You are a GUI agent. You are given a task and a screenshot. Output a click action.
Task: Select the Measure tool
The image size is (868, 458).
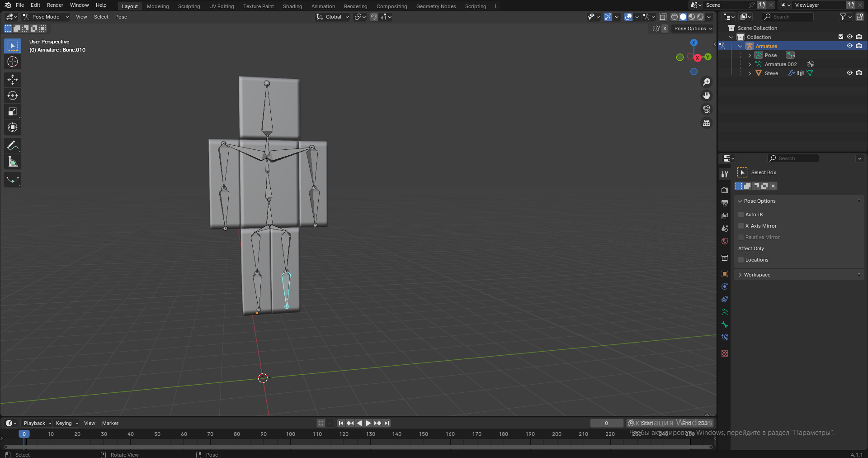pyautogui.click(x=13, y=162)
